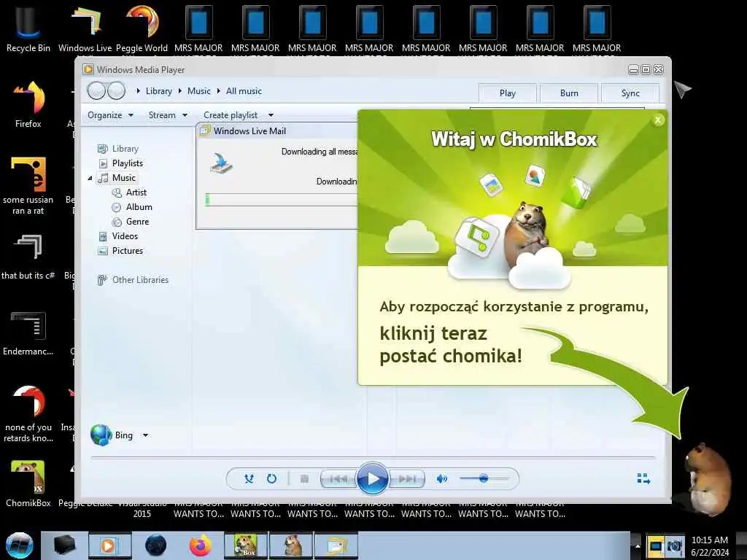Open the taskbar clock and date
The image size is (747, 560).
(710, 545)
